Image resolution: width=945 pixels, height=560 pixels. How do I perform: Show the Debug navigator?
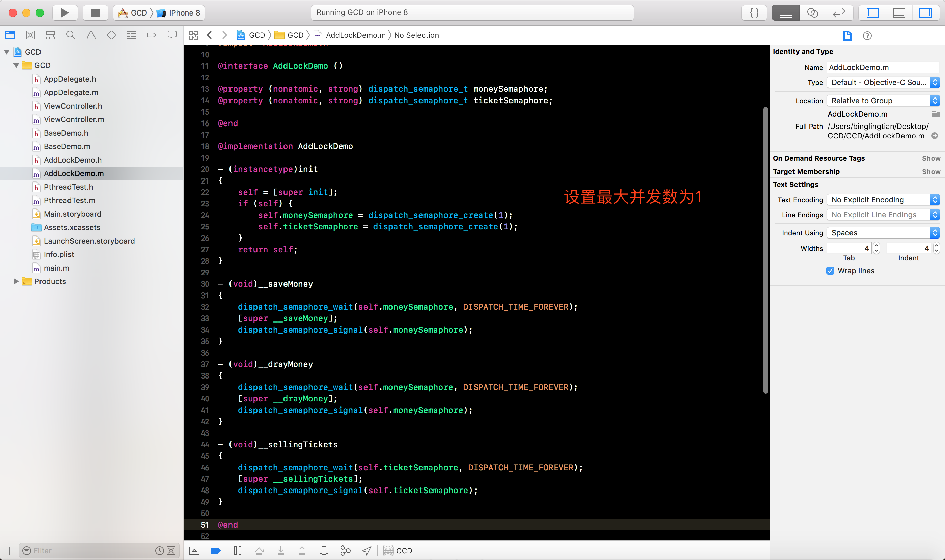[131, 35]
